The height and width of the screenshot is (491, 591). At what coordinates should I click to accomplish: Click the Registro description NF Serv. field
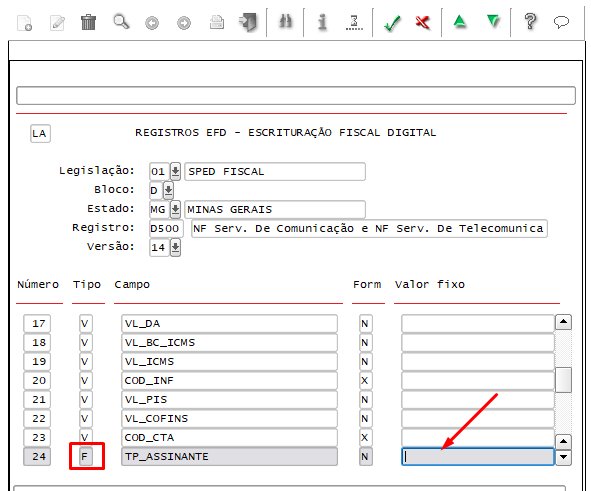[x=369, y=228]
